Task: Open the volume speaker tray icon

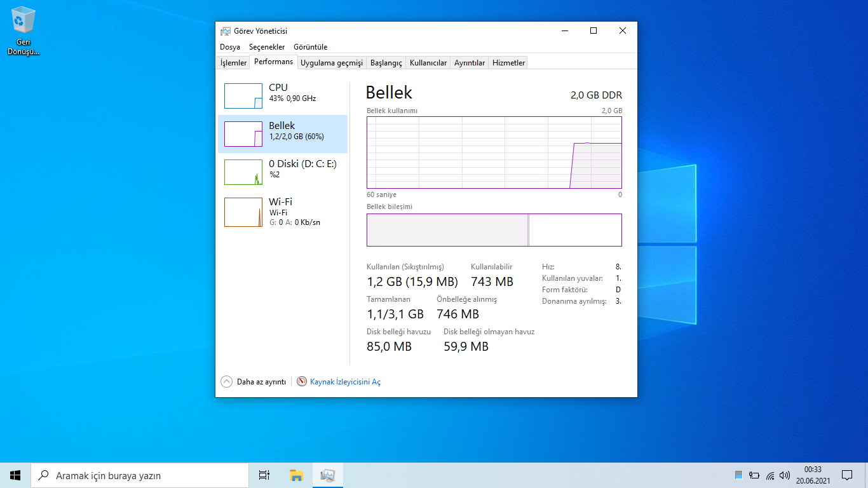Action: (x=785, y=475)
